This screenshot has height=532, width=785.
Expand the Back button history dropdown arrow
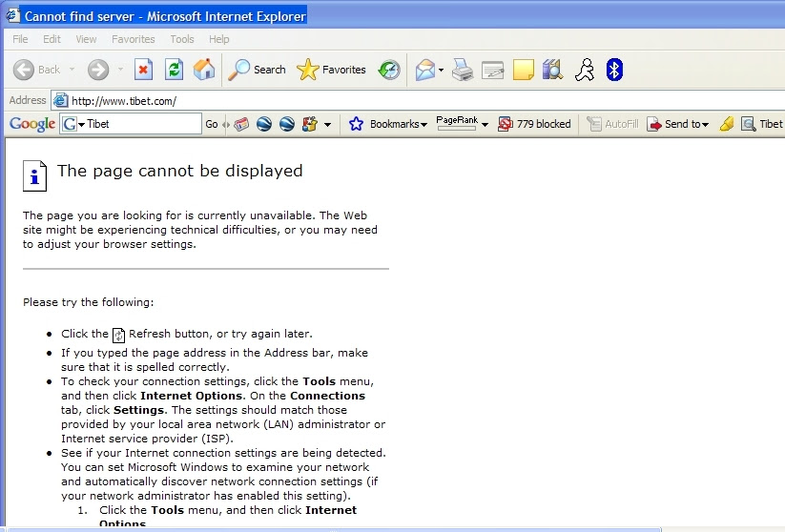72,69
